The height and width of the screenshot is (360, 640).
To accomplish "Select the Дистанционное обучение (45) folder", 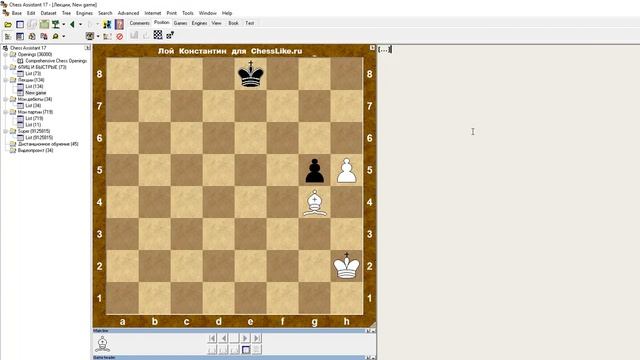I will point(48,144).
